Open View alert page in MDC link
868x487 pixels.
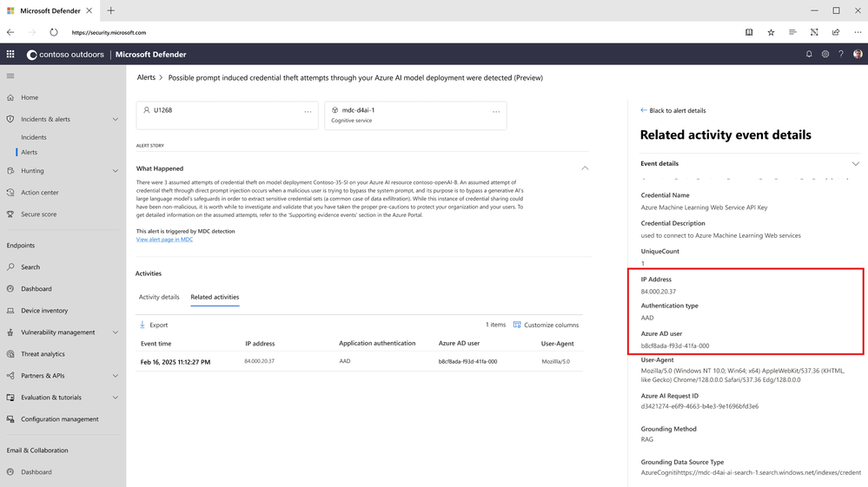(x=164, y=240)
